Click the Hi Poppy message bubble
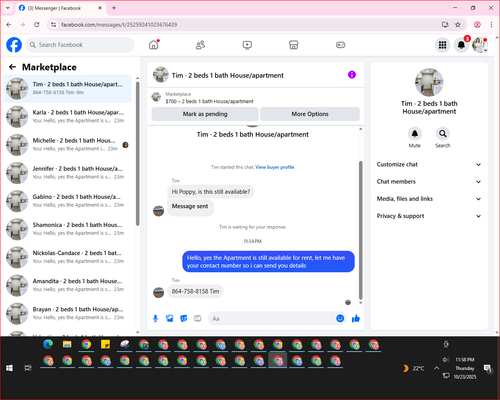Image resolution: width=500 pixels, height=400 pixels. pyautogui.click(x=211, y=192)
